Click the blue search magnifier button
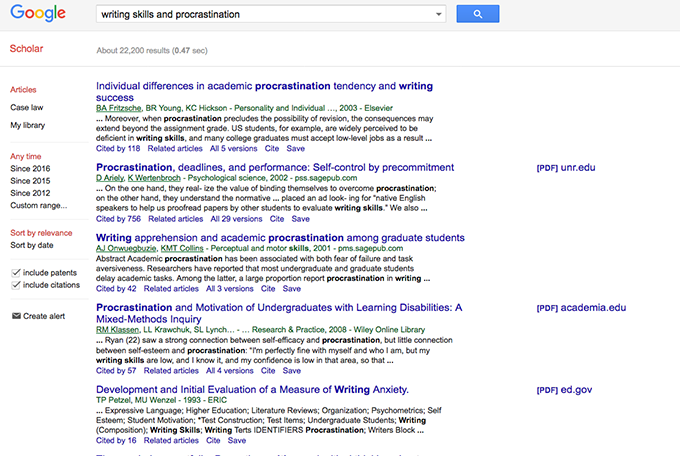Viewport: 680px width, 456px height. 477,14
